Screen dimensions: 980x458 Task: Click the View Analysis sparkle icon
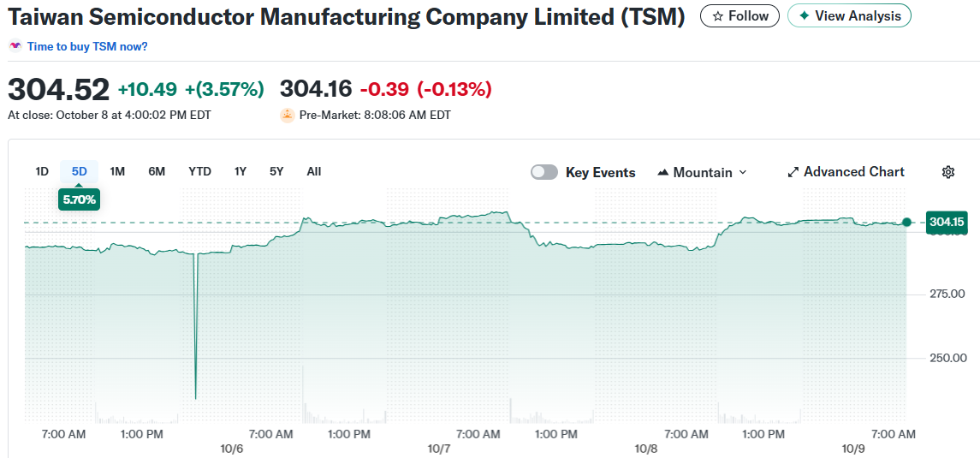[804, 16]
